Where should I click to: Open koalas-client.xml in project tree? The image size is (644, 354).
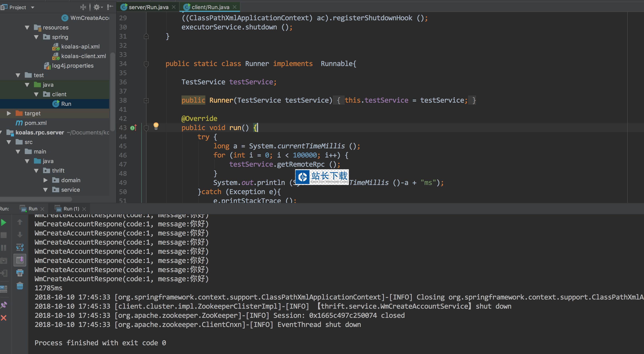(x=83, y=56)
